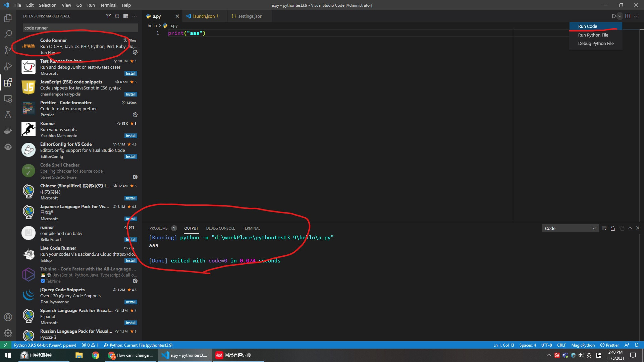Open notifications bell in status bar

point(636,345)
